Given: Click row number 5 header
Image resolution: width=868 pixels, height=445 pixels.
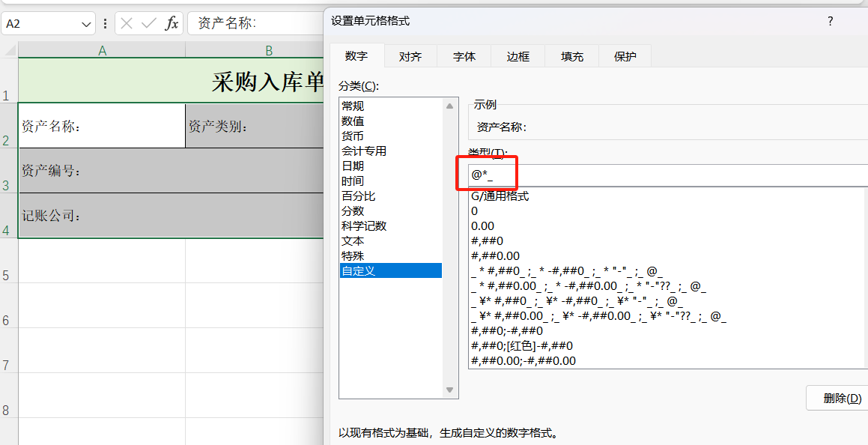Looking at the screenshot, I should click(x=7, y=274).
